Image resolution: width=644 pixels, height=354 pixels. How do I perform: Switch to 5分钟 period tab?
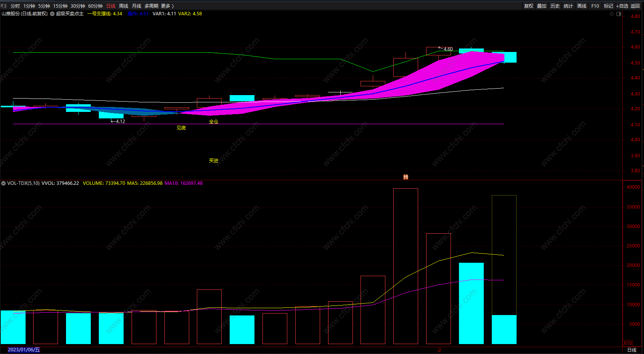[x=44, y=6]
